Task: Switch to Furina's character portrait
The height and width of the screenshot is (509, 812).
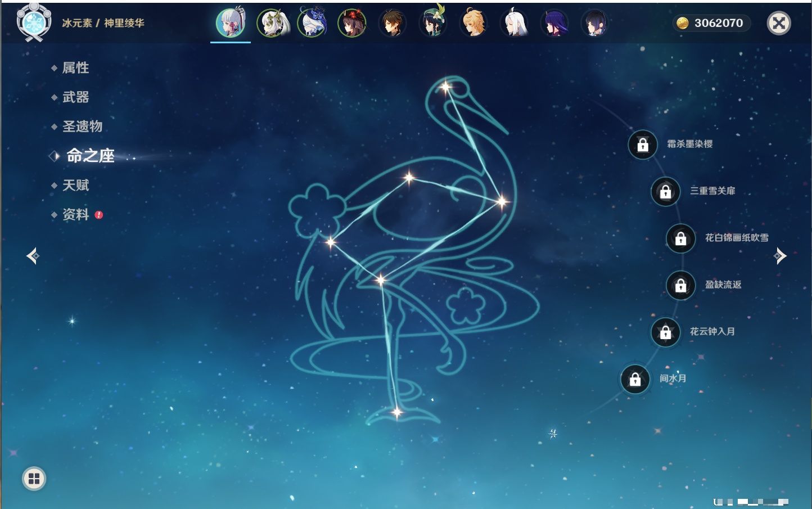Action: [312, 24]
